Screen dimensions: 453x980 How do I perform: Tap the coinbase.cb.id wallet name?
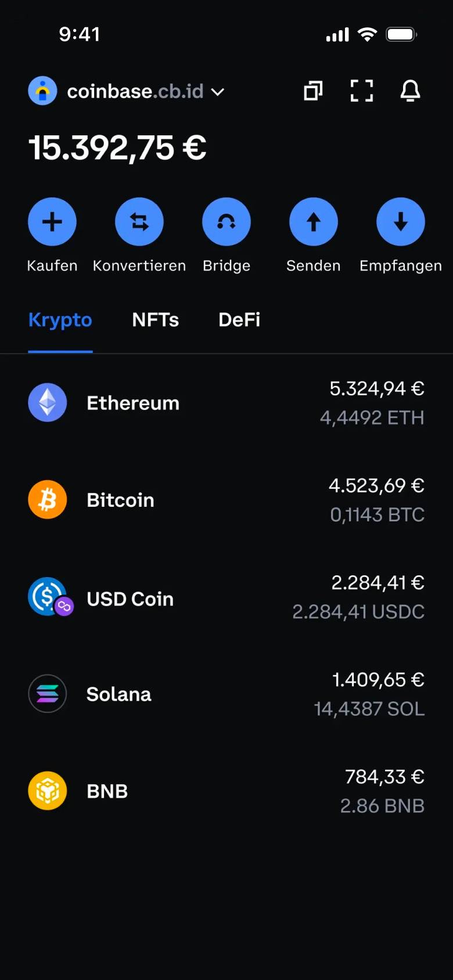coord(135,91)
